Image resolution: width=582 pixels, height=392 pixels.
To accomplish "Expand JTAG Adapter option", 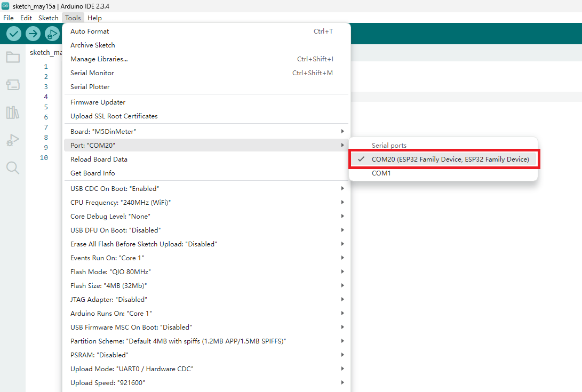I will 206,300.
